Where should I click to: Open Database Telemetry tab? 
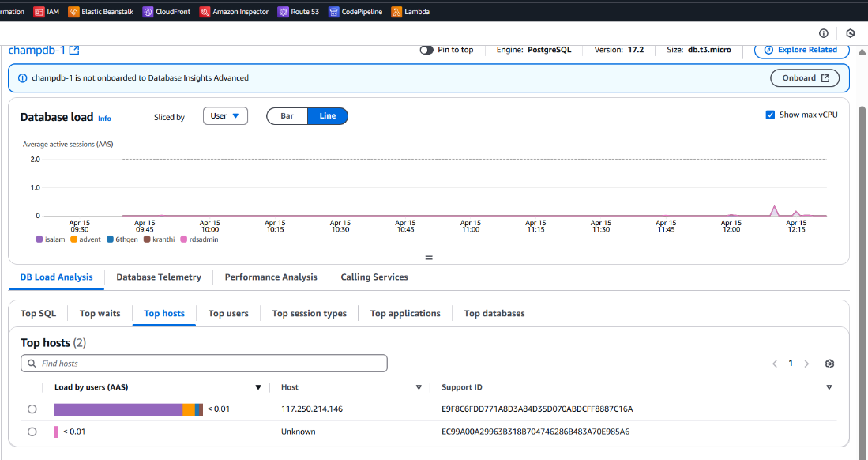tap(159, 277)
